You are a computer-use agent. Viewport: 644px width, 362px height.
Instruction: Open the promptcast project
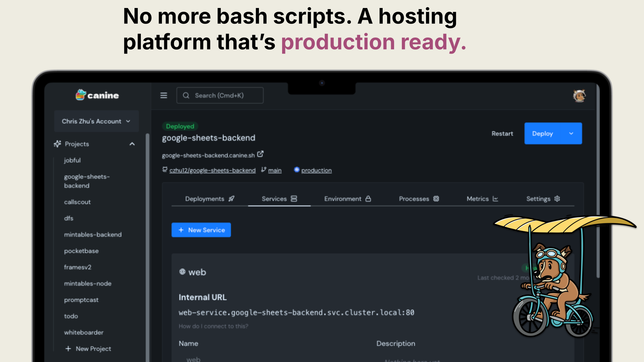82,300
